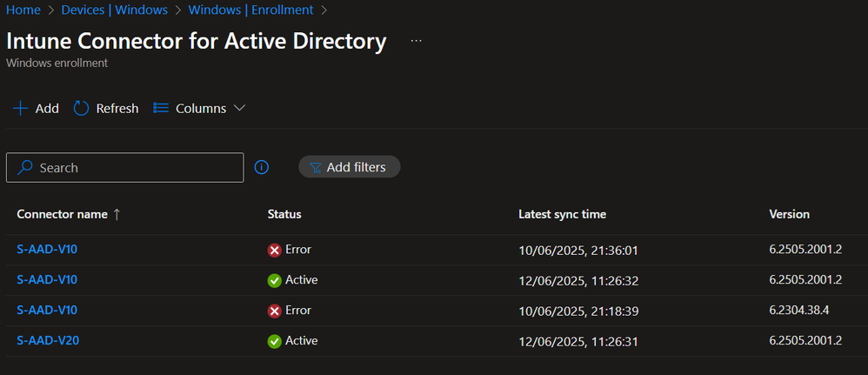Screen dimensions: 868x375
Task: Open the Columns dropdown chevron
Action: click(239, 108)
